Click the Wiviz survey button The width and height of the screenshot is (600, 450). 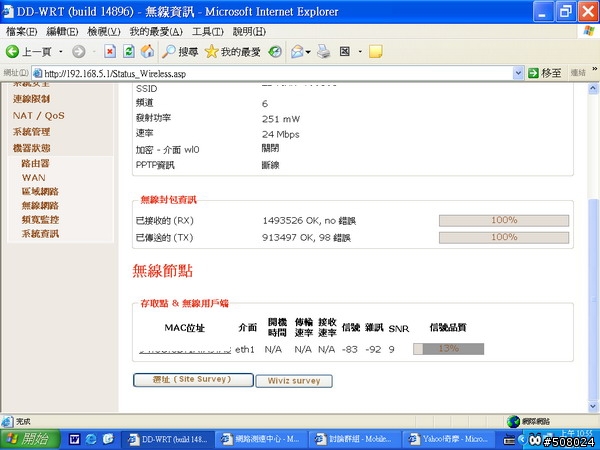(x=294, y=381)
